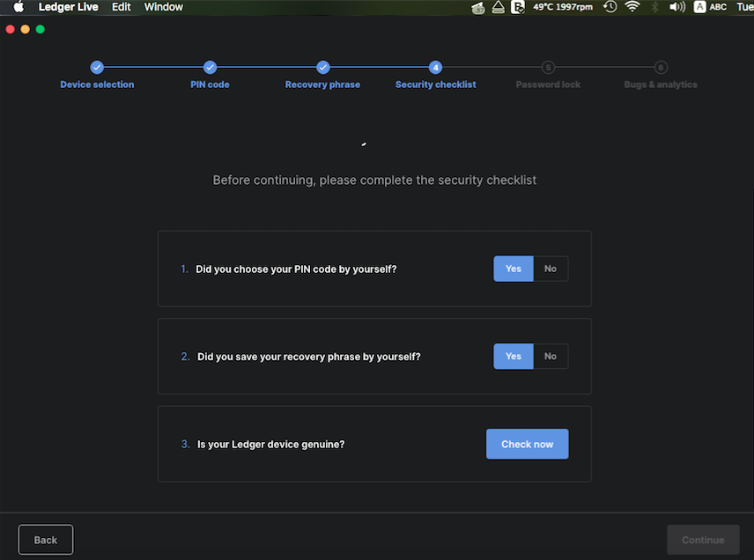This screenshot has width=754, height=560.
Task: Click the 'Did you choose your PIN code' question
Action: point(296,269)
